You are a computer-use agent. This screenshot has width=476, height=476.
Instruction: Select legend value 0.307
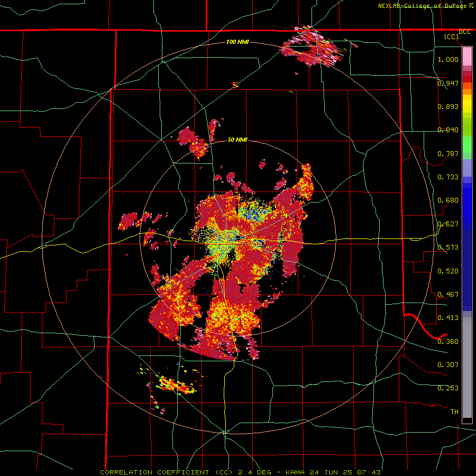coord(448,364)
